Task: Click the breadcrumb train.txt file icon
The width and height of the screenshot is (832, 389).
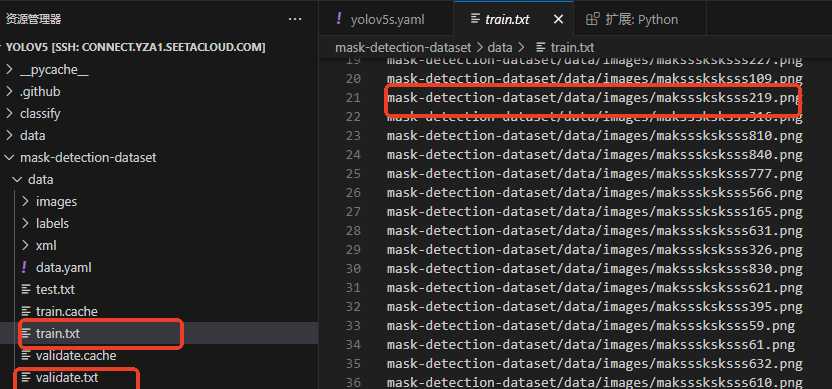Action: point(541,47)
